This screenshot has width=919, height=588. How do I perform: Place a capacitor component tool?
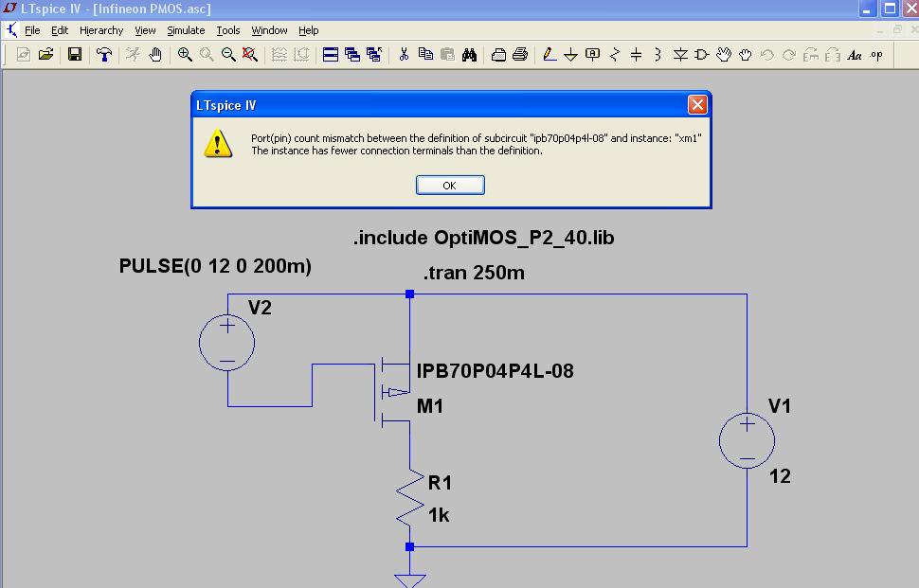click(636, 55)
